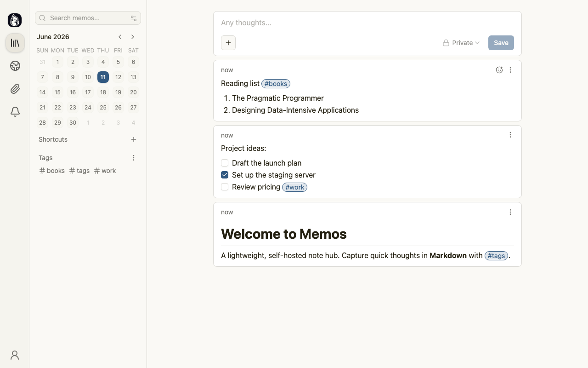Viewport: 588px width, 368px height.
Task: Click the Tags section label
Action: pyautogui.click(x=45, y=158)
